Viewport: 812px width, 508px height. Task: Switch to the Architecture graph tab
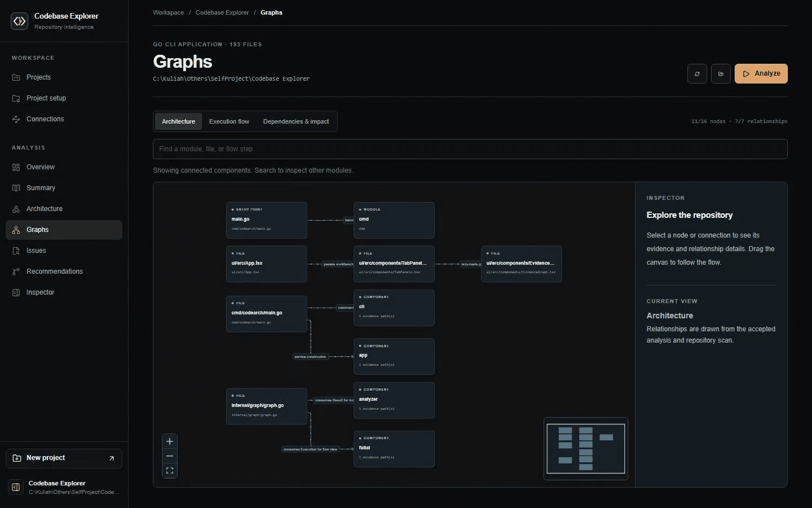tap(178, 121)
